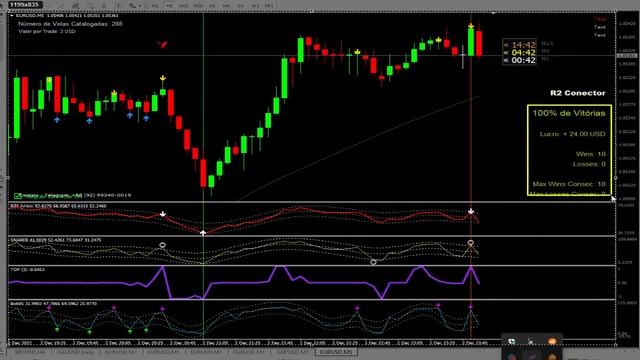Switch chart to M15 timeframe button
Screen dimensions: 640x360
[x=183, y=6]
